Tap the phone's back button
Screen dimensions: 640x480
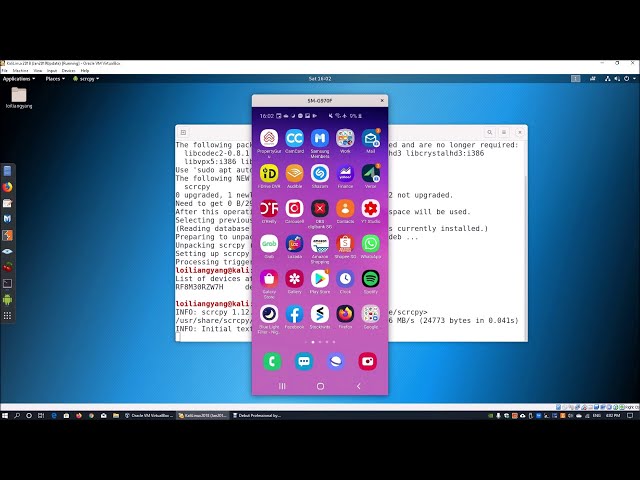click(x=358, y=386)
